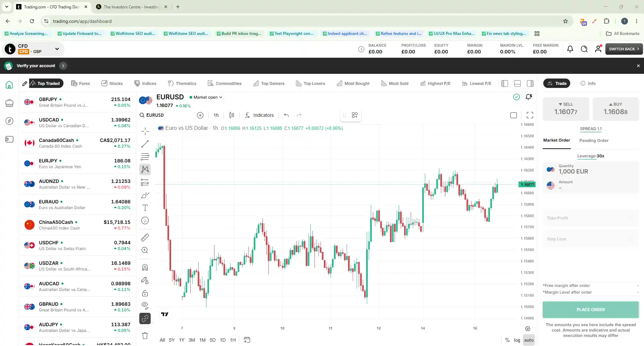Open the home dashboard sidebar icon
Viewport: 644px width, 346px height.
pos(9,85)
